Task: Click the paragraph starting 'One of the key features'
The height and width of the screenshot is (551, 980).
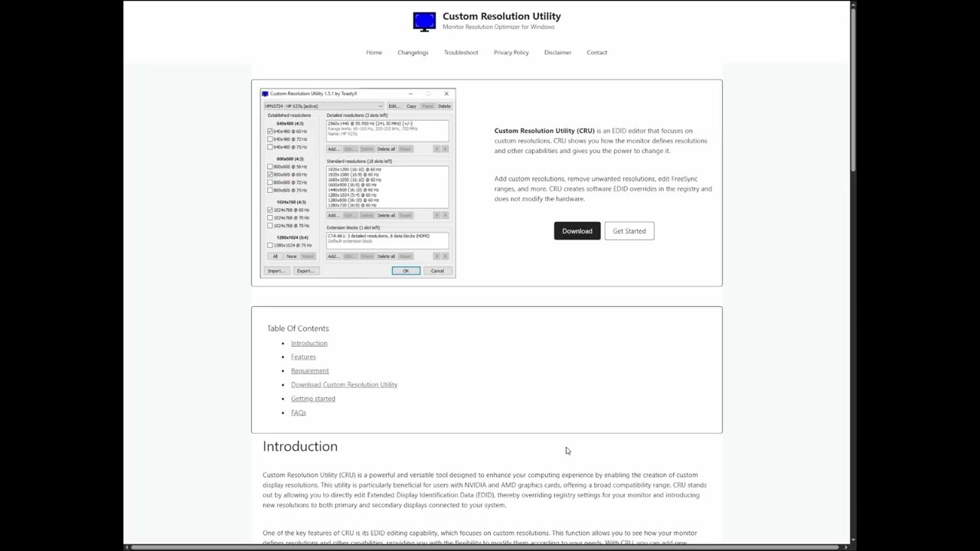Action: (480, 537)
